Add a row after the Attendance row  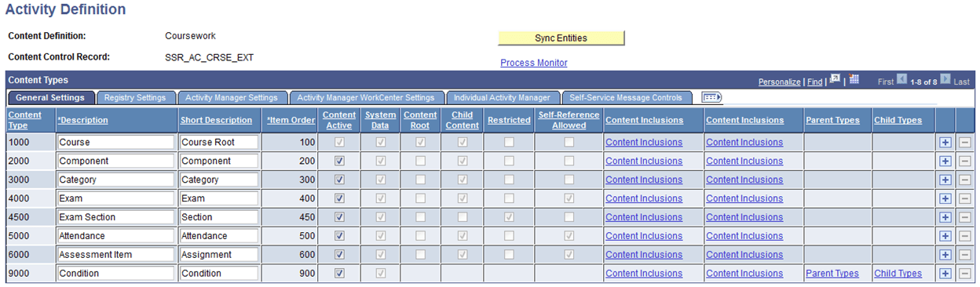pyautogui.click(x=945, y=236)
